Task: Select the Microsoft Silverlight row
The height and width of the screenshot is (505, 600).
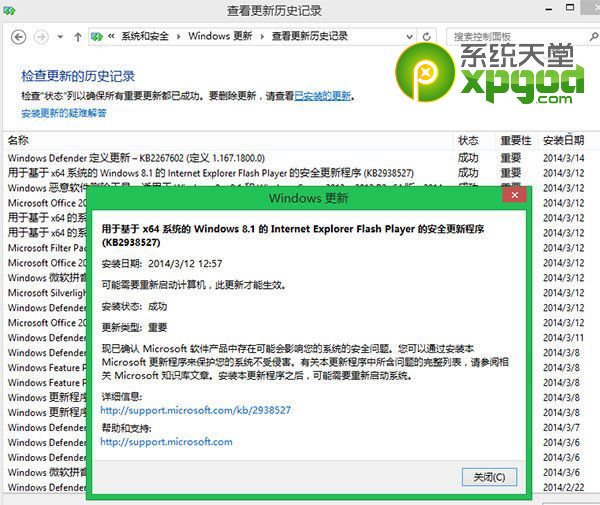Action: pyautogui.click(x=47, y=293)
